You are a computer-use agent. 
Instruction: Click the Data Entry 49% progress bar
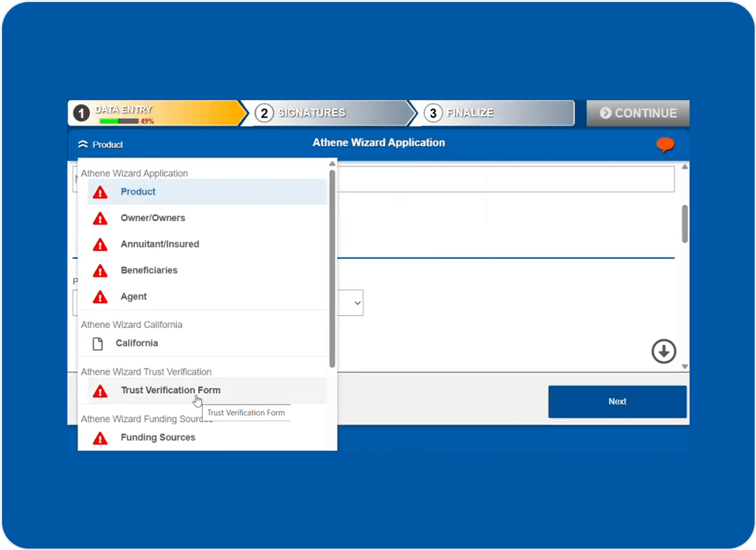click(119, 121)
